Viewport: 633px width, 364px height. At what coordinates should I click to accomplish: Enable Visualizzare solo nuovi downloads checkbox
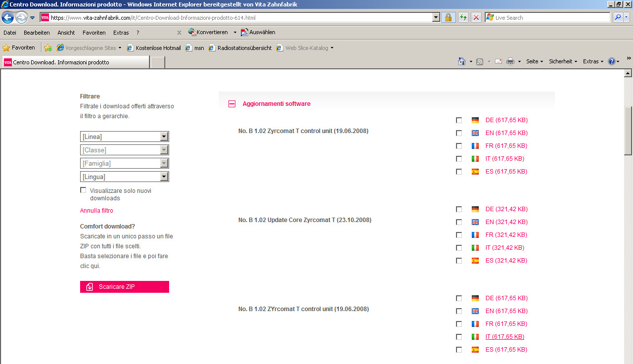pyautogui.click(x=83, y=190)
